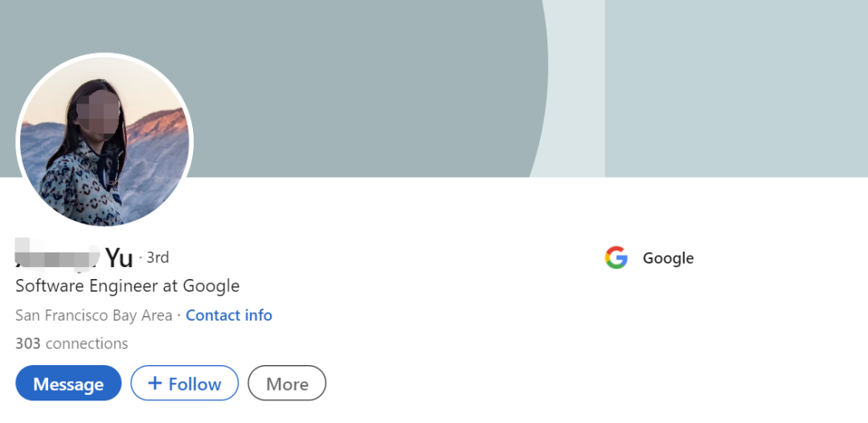Viewport: 868px width, 423px height.
Task: Click the pale blue right banner section
Action: [736, 88]
